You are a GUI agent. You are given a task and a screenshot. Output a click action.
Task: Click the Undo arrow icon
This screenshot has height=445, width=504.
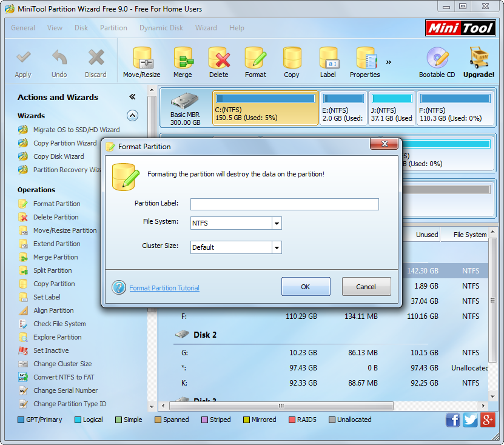pos(59,58)
